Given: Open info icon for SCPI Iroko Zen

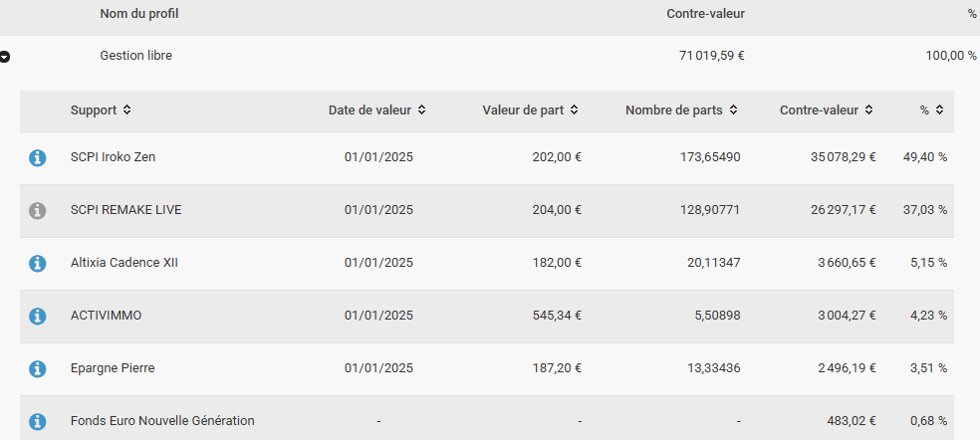Looking at the screenshot, I should pyautogui.click(x=38, y=158).
